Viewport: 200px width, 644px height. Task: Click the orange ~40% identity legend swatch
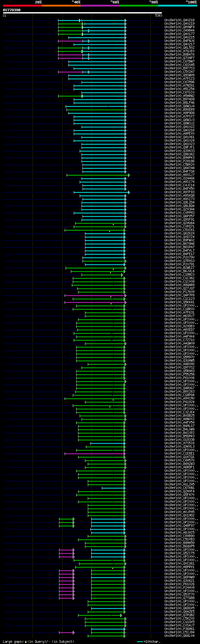[x=61, y=6]
